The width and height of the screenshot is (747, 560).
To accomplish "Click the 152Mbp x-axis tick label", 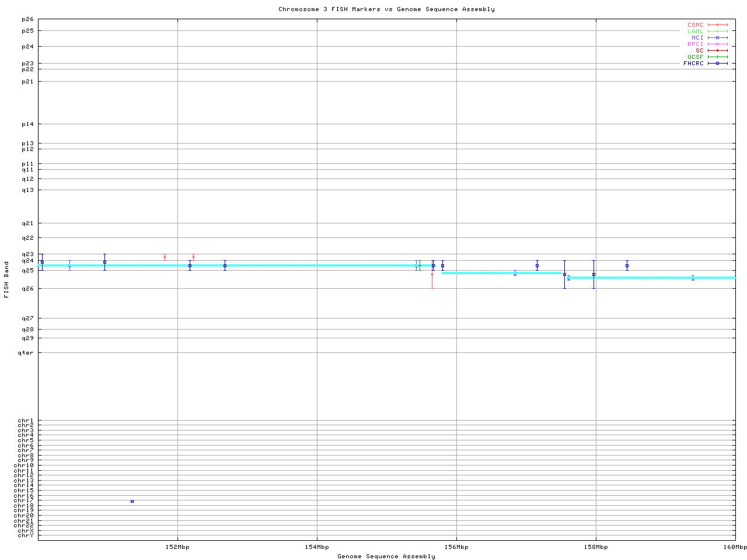I will click(x=177, y=547).
